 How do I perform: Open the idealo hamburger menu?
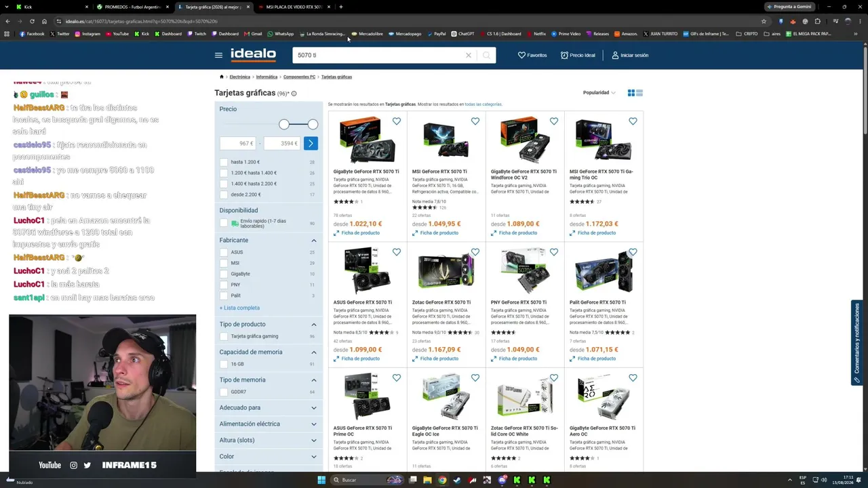coord(218,56)
